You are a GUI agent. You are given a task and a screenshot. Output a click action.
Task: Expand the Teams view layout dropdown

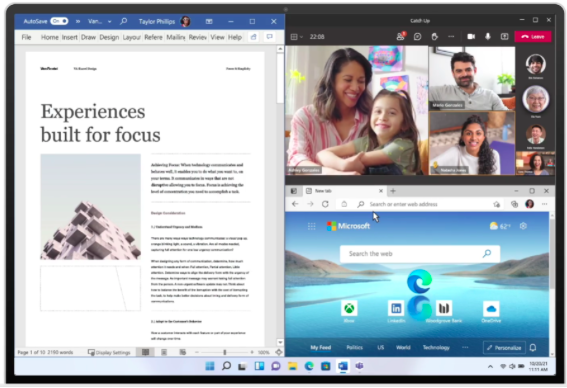(297, 37)
